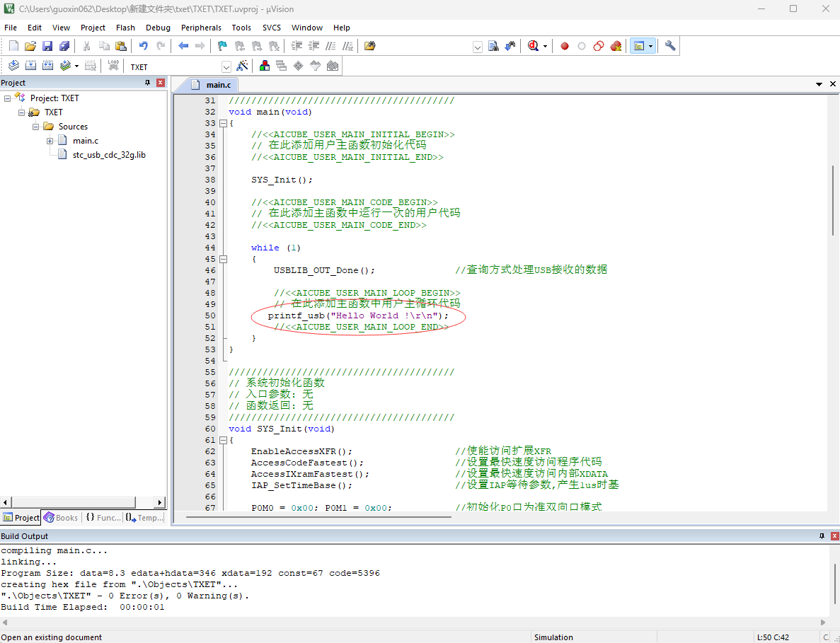Open the Configuration wrench icon
This screenshot has height=643, width=840.
click(670, 46)
